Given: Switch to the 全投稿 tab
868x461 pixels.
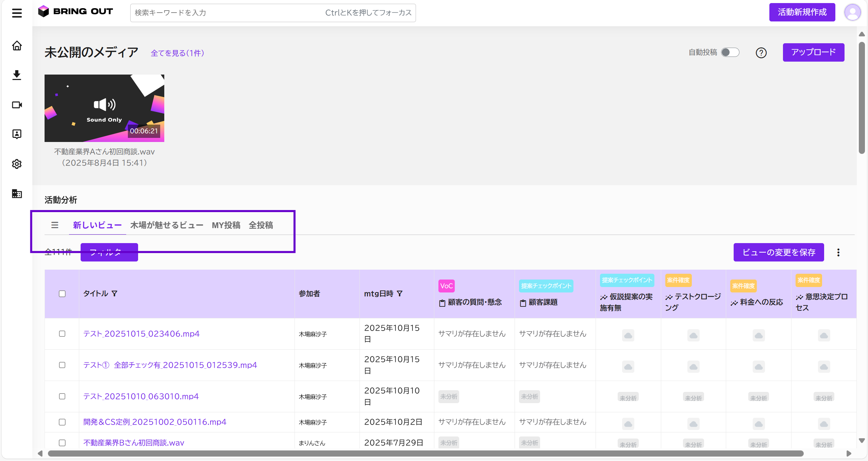Looking at the screenshot, I should point(261,225).
